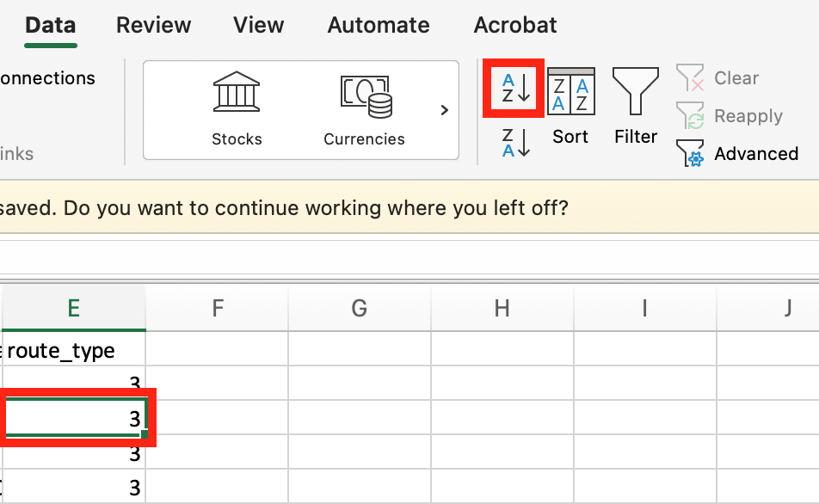Switch to the Automate ribbon tab
Viewport: 819px width, 504px height.
[x=378, y=25]
